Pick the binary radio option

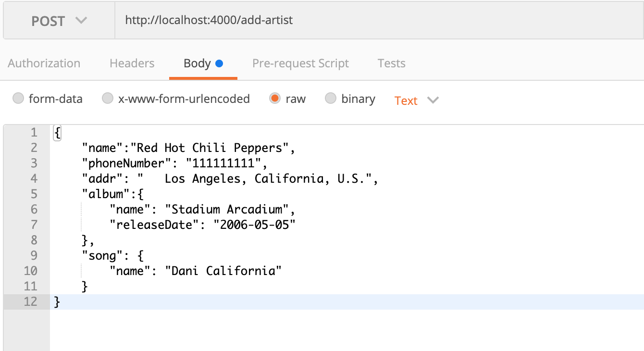[x=331, y=99]
